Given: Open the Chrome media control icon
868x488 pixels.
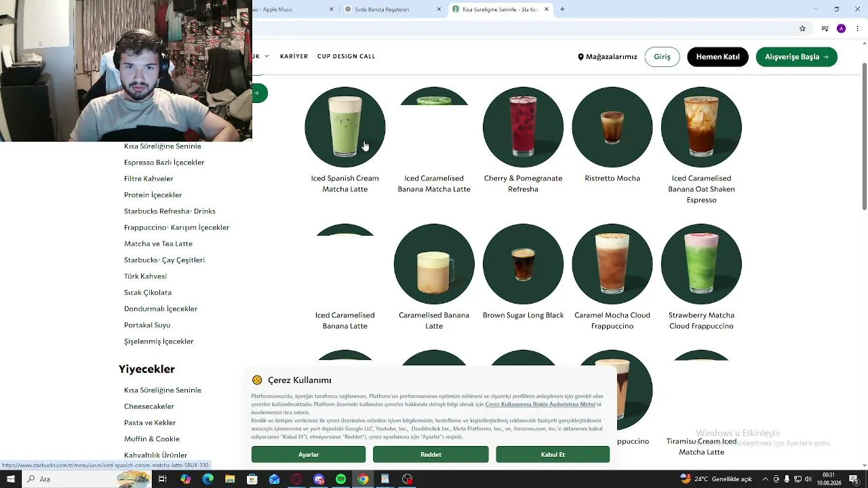Looking at the screenshot, I should 825,28.
